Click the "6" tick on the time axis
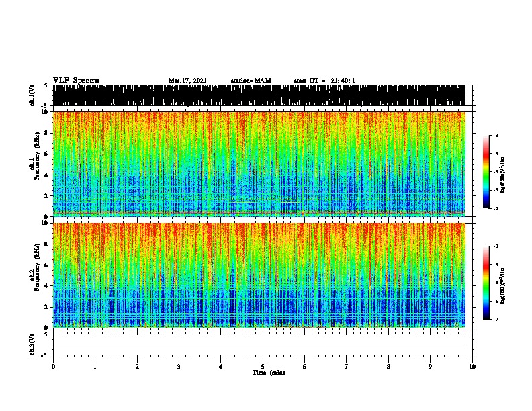 tap(305, 367)
